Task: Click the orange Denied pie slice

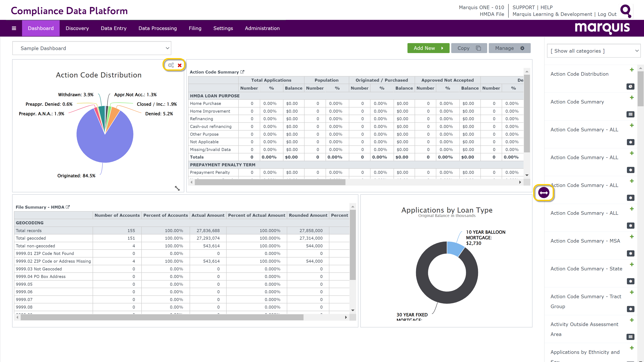Action: [x=114, y=115]
